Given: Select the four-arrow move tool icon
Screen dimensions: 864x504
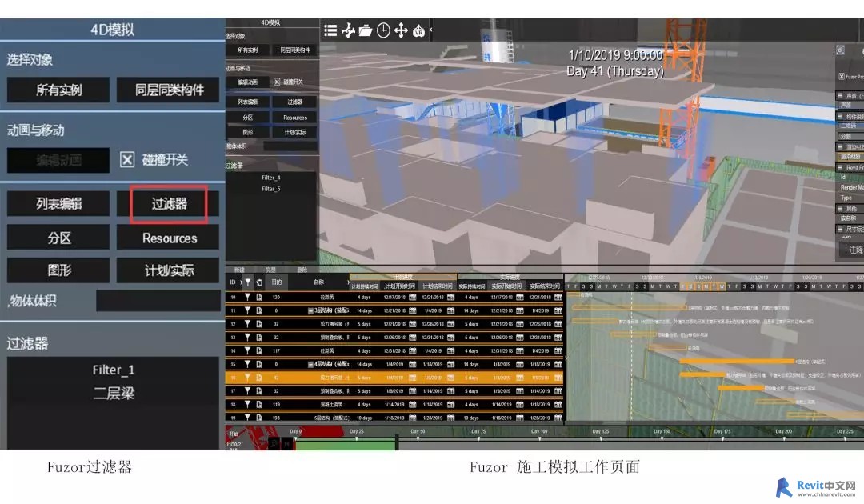Looking at the screenshot, I should tap(401, 30).
